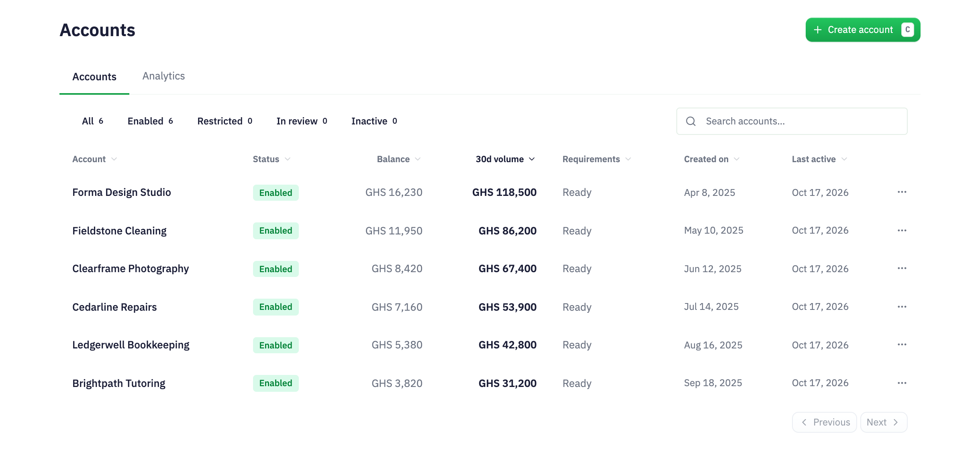Switch to the Analytics tab
980x452 pixels.
point(163,76)
